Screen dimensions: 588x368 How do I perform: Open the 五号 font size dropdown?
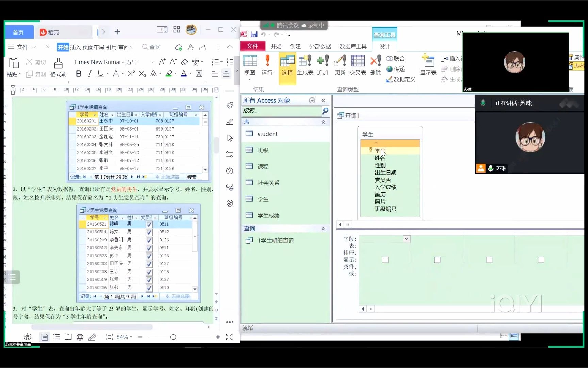coord(153,62)
